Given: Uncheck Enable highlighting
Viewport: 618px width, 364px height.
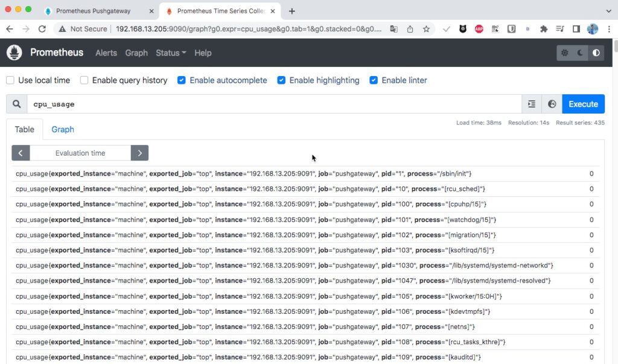Looking at the screenshot, I should click(x=281, y=80).
